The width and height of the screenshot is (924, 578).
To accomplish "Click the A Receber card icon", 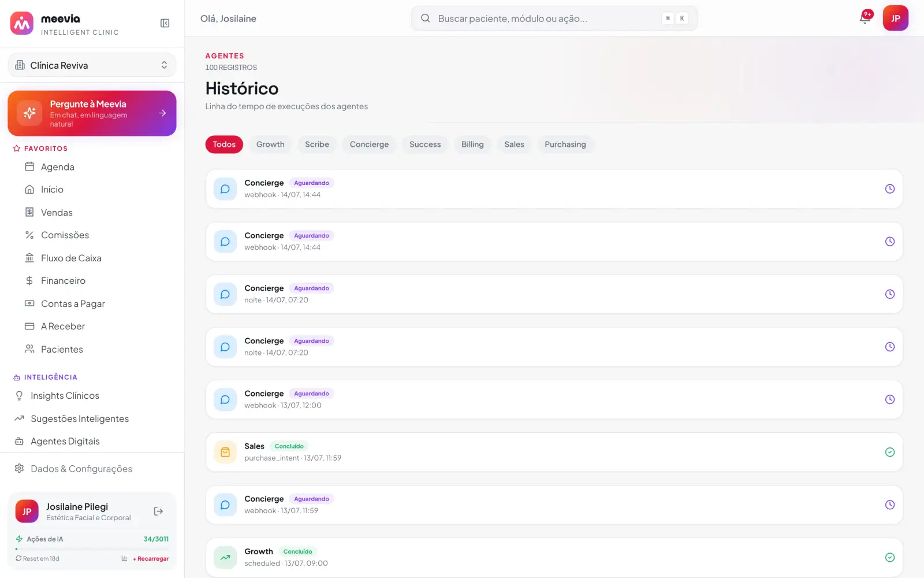I will coord(29,326).
